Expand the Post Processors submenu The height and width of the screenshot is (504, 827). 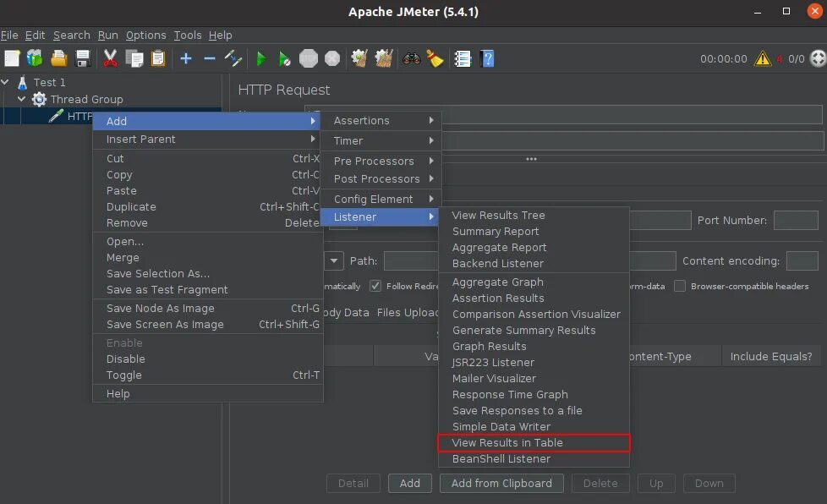381,178
